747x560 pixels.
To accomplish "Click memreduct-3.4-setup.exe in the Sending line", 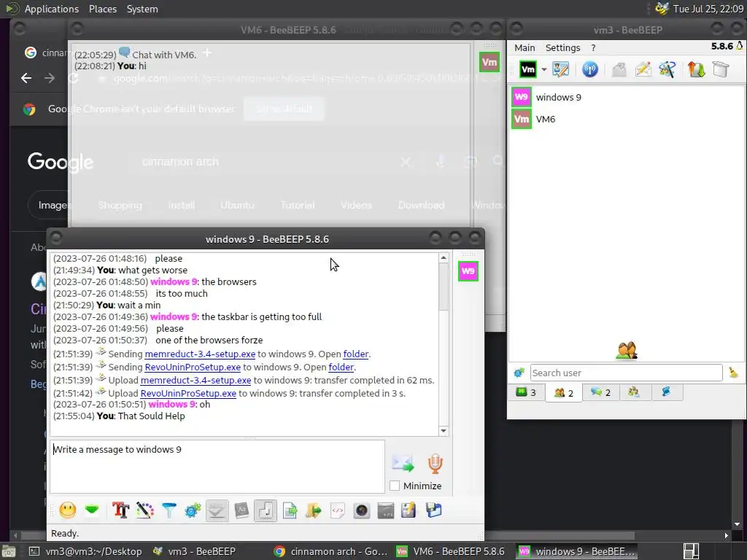I will [x=200, y=354].
